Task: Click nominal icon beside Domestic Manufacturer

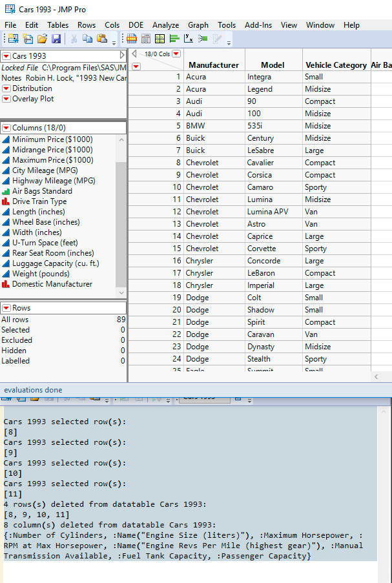Action: 6,284
